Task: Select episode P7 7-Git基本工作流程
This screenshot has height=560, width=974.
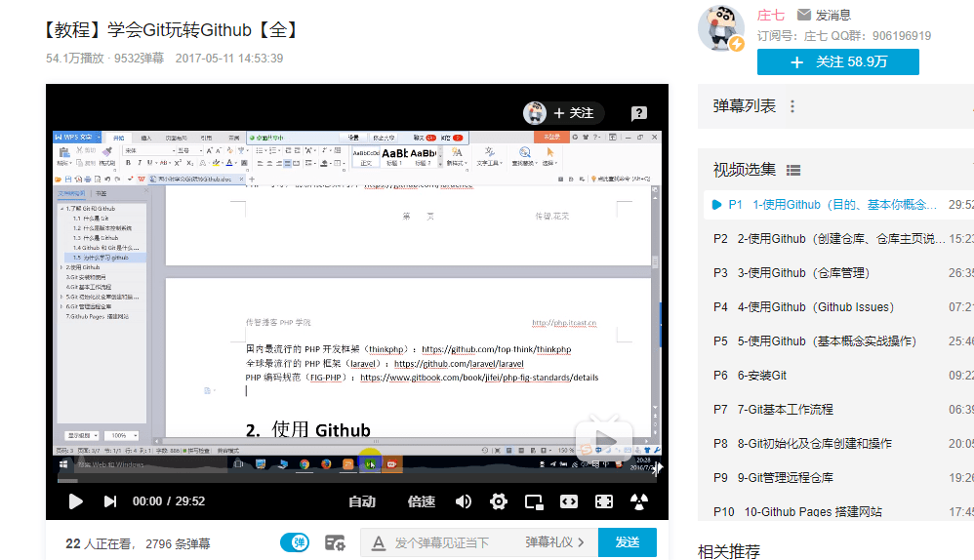Action: (x=838, y=410)
